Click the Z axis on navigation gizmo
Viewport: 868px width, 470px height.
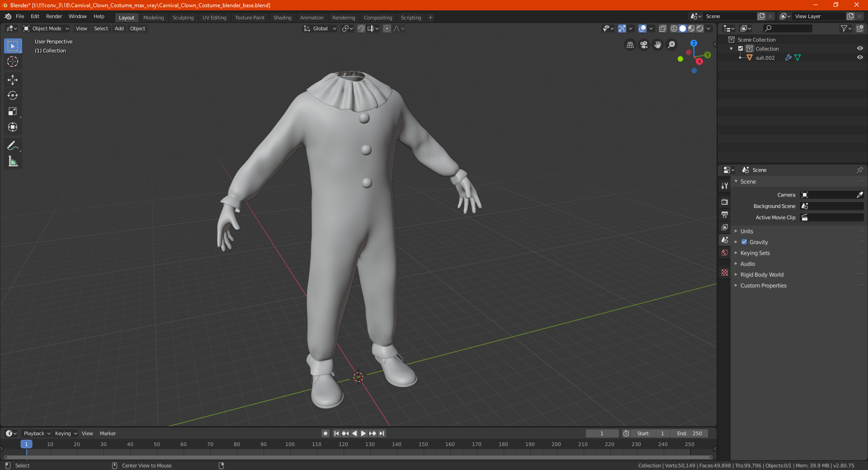point(693,43)
